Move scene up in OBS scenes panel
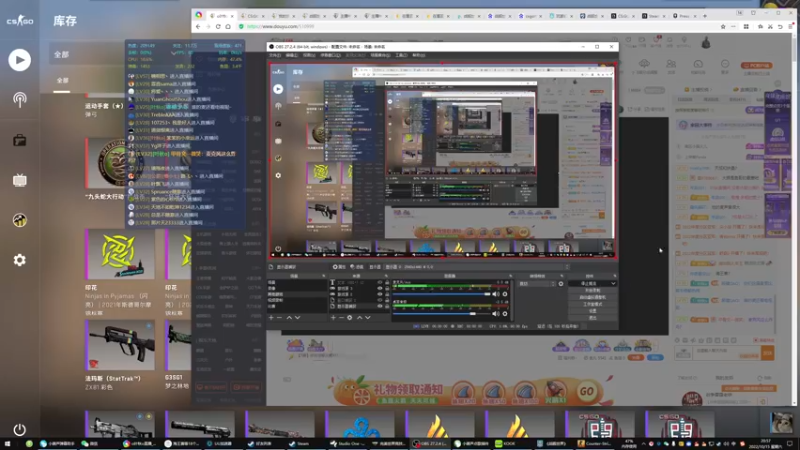 289,317
